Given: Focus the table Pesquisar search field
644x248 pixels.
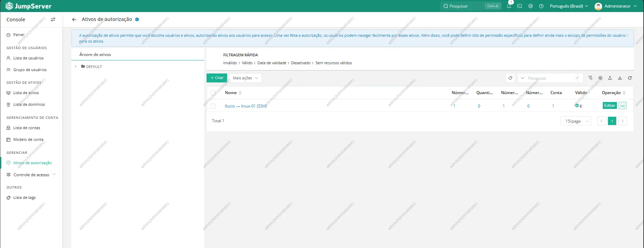Looking at the screenshot, I should (x=551, y=78).
